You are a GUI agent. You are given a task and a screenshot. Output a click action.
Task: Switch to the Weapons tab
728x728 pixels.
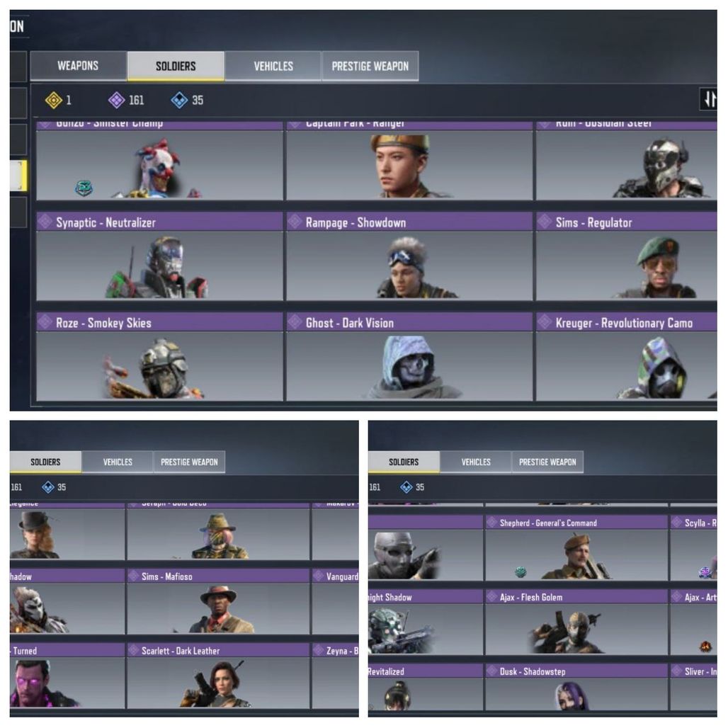pos(78,66)
